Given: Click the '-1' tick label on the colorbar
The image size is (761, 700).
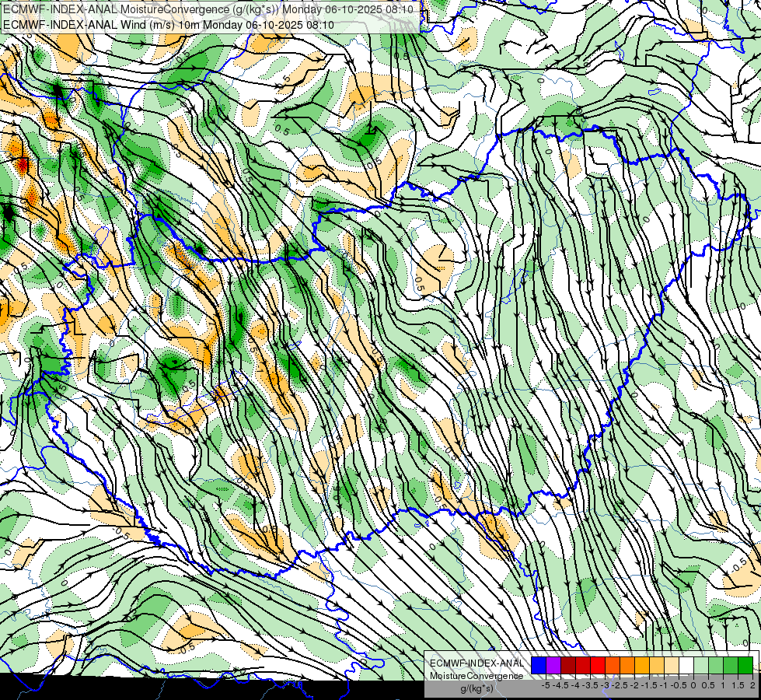Looking at the screenshot, I should click(x=664, y=685).
